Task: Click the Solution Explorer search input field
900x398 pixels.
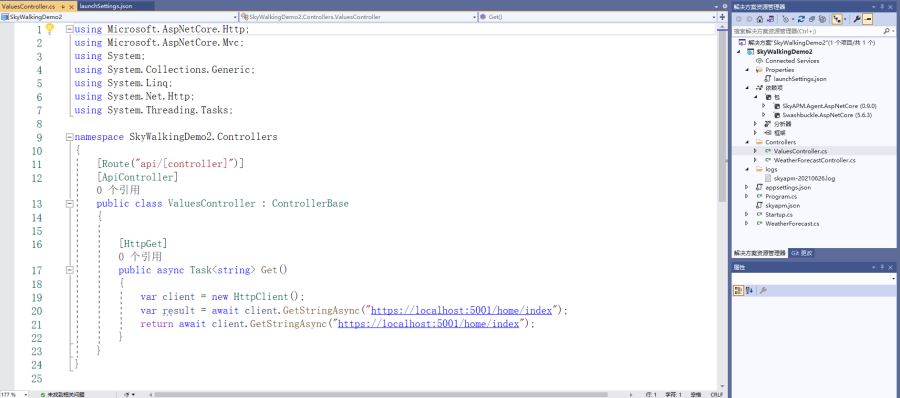Action: pyautogui.click(x=806, y=31)
